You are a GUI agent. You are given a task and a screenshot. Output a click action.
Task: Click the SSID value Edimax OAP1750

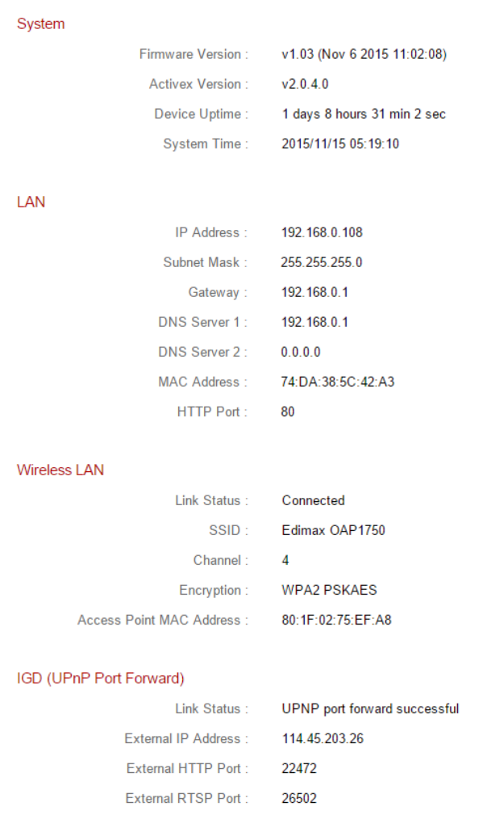[333, 531]
